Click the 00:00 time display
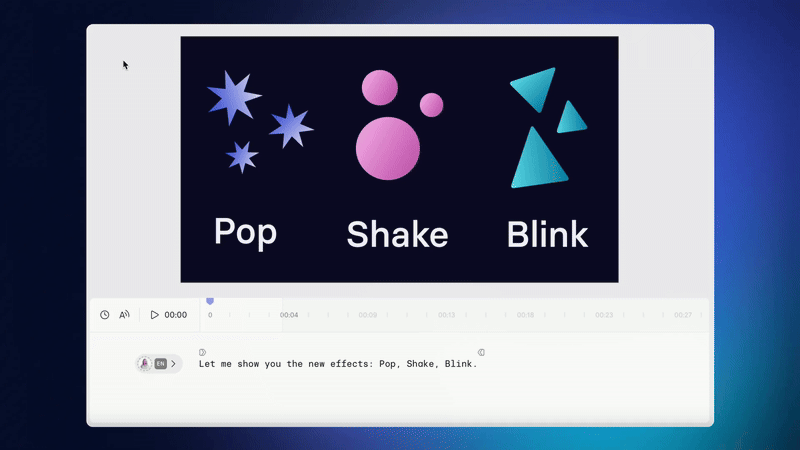Screen dimensions: 800x450 176,315
